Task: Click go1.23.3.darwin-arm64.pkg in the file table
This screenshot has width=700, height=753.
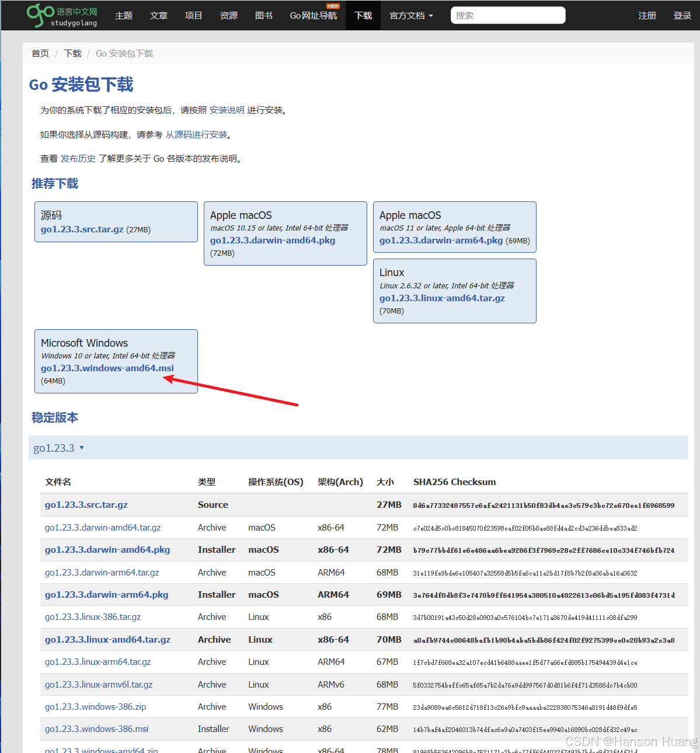Action: point(107,595)
